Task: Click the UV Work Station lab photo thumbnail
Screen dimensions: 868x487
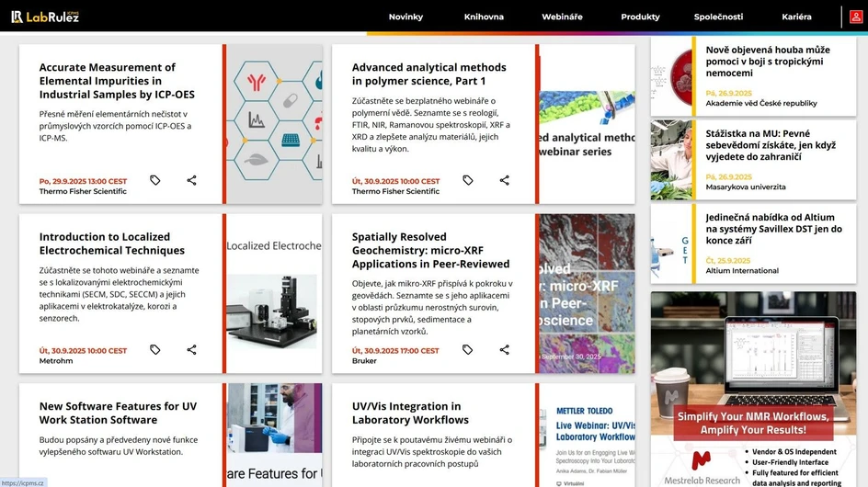Action: 275,435
